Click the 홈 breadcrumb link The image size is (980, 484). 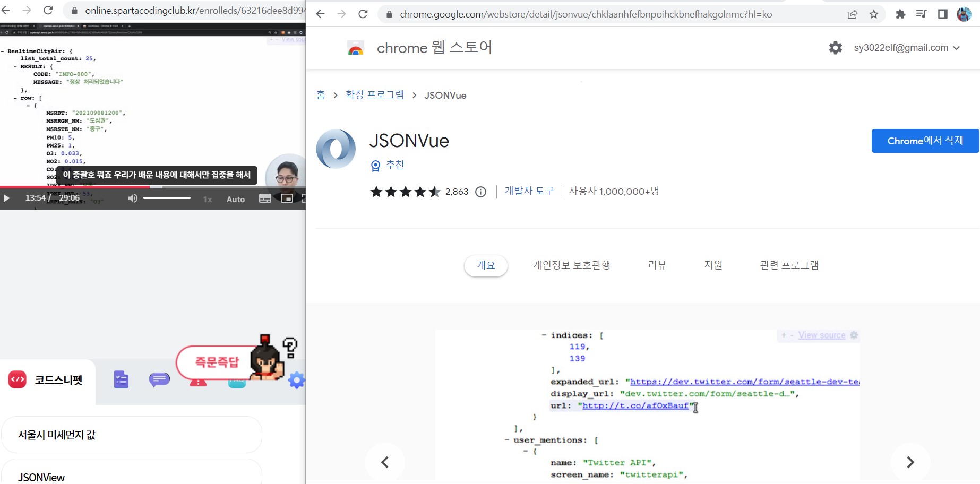click(321, 95)
